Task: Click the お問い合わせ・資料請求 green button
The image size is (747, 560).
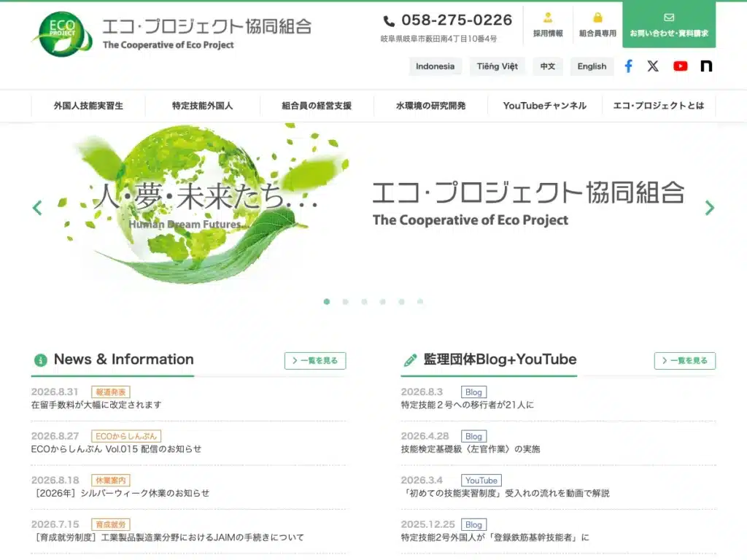Action: coord(669,25)
